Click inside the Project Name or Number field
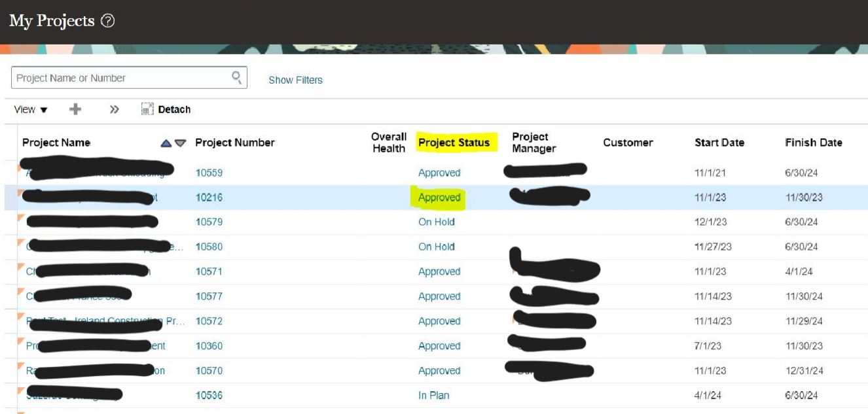This screenshot has height=414, width=868. pos(118,77)
